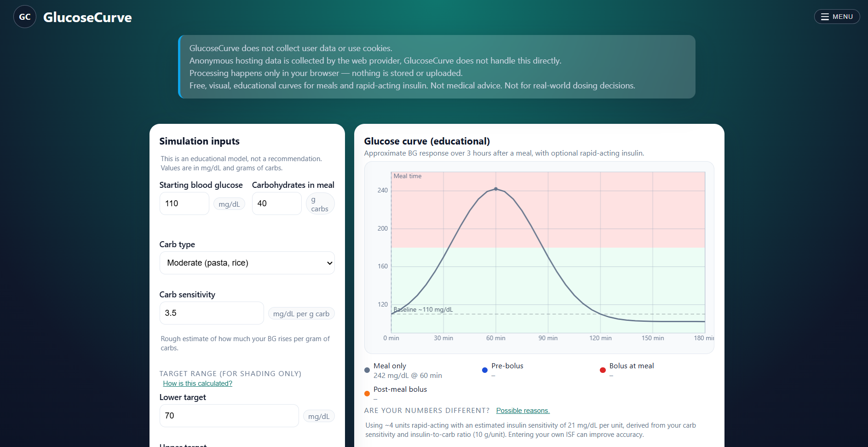
Task: Click the mg/dL unit badge beside starting glucose
Action: 229,203
